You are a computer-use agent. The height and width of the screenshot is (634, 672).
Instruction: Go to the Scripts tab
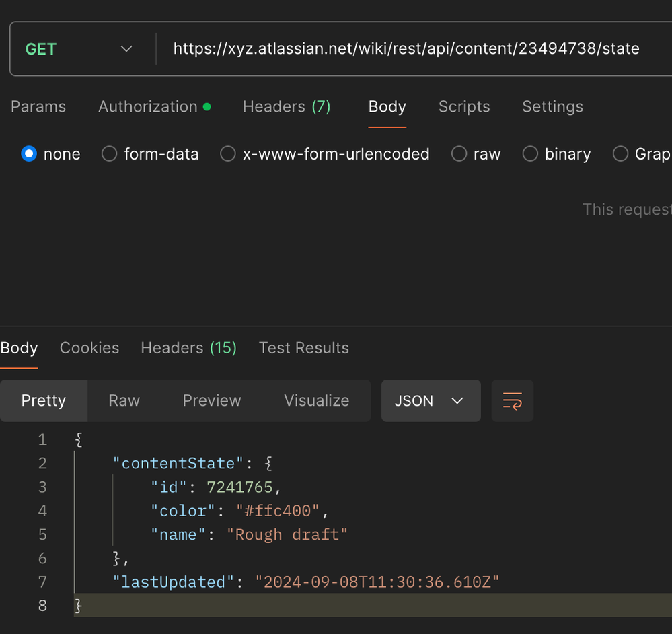[463, 107]
